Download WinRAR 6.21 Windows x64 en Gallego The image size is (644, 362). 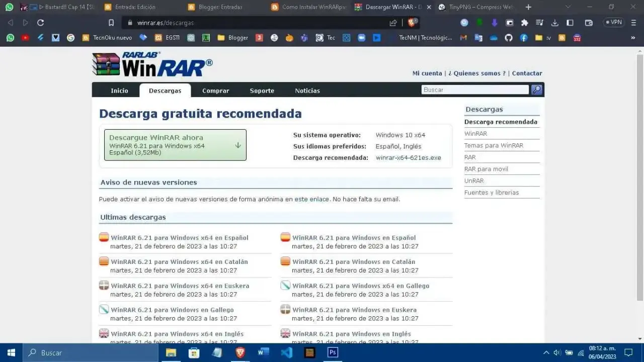tap(361, 286)
